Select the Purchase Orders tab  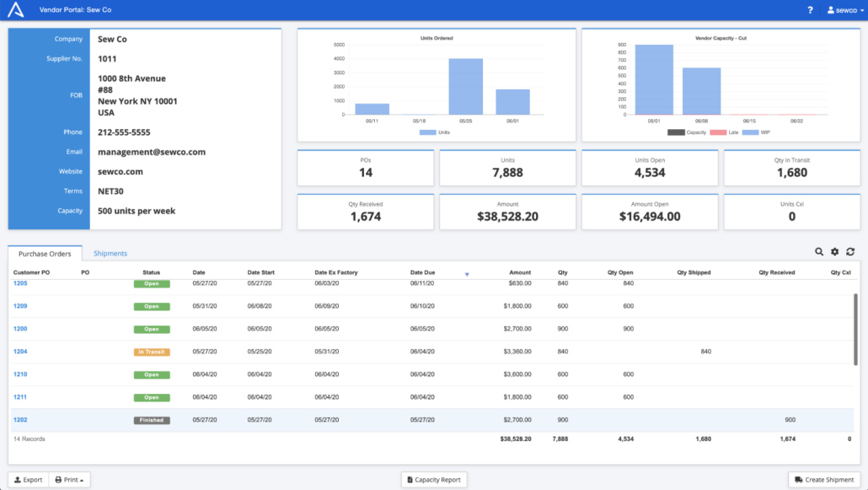click(x=45, y=253)
